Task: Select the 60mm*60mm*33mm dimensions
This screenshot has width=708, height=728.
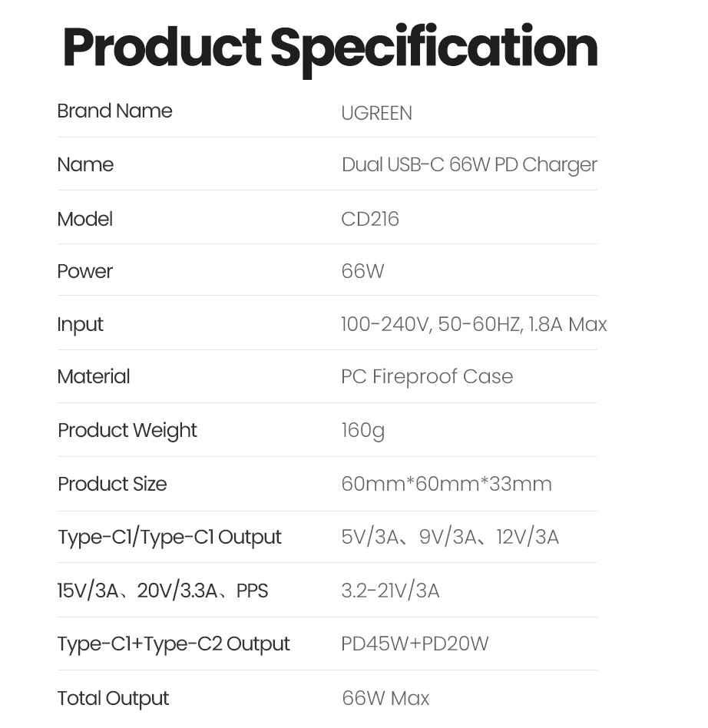Action: (446, 484)
